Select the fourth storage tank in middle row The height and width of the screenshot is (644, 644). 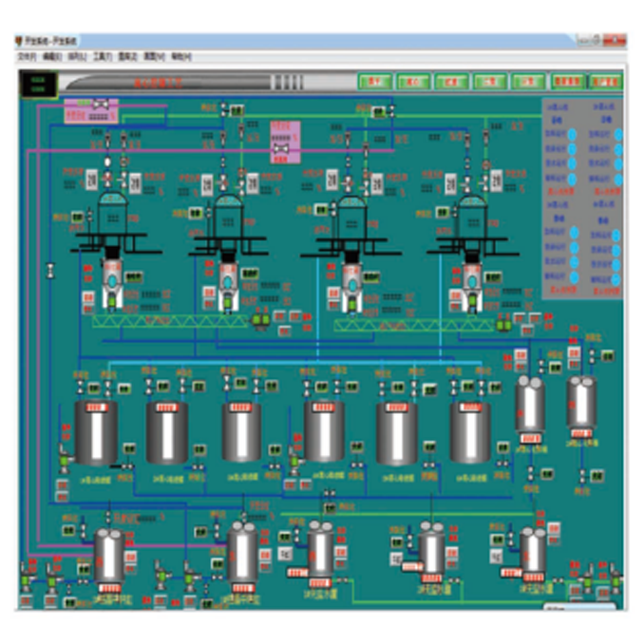pos(324,431)
